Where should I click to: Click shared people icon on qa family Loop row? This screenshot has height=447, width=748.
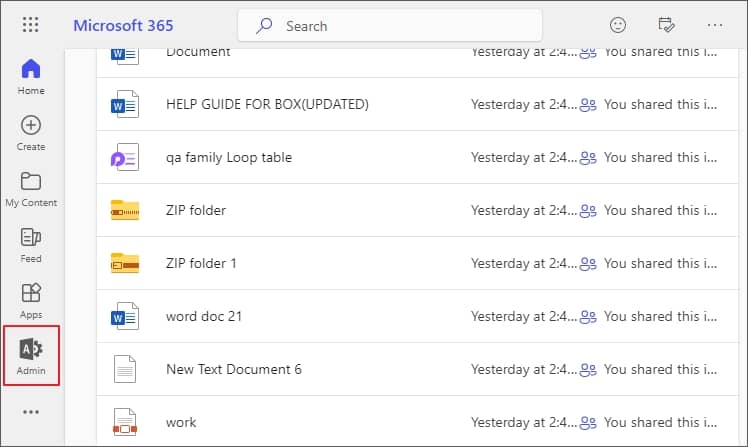pyautogui.click(x=588, y=157)
